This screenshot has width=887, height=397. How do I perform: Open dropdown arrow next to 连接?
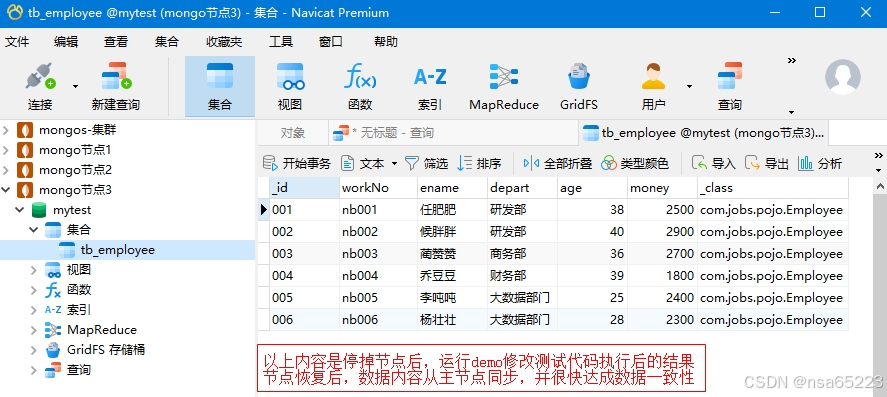coord(75,87)
